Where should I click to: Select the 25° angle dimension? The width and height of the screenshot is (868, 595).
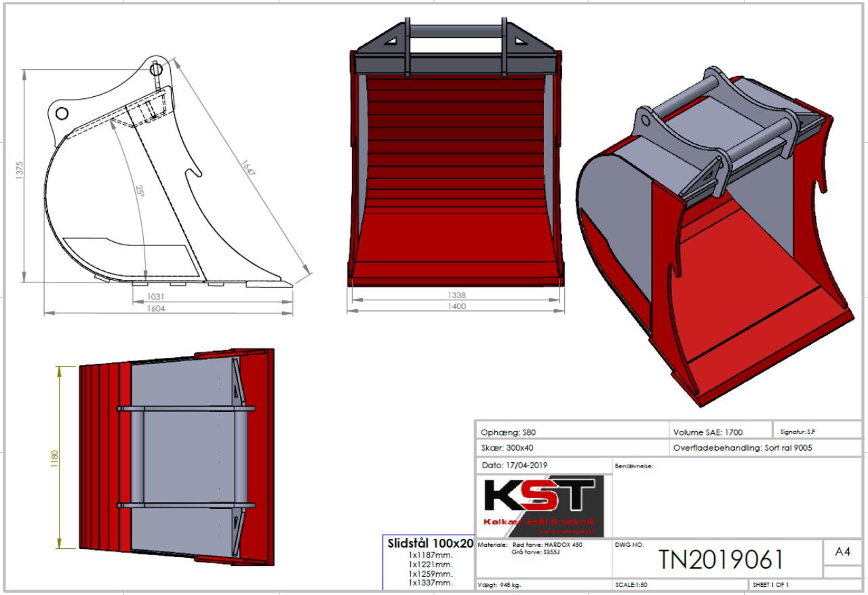[140, 191]
